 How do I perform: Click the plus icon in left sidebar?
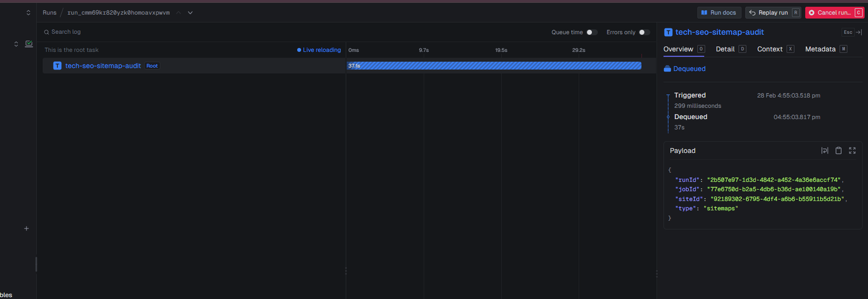tap(26, 228)
